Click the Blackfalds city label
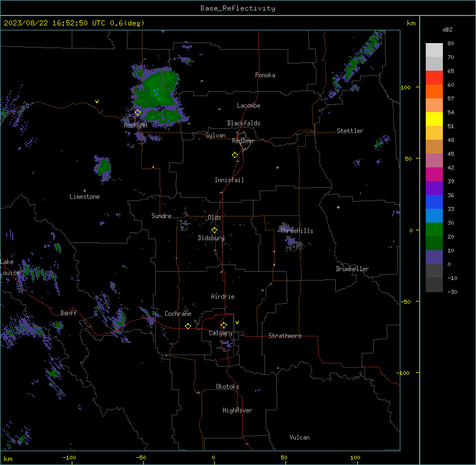476x465 pixels. [x=244, y=123]
